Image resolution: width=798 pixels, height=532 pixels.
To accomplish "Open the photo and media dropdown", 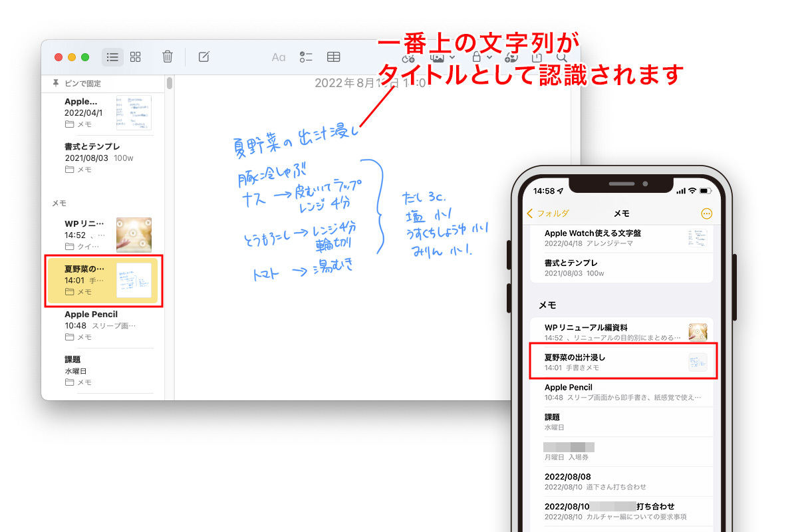I will pos(442,58).
